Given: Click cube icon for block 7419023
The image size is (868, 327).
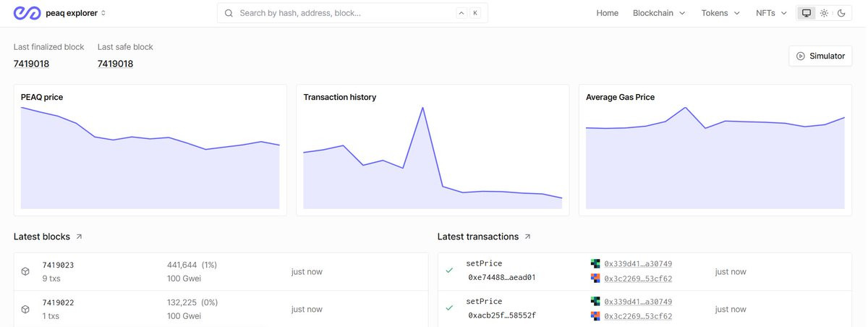Looking at the screenshot, I should pos(25,272).
